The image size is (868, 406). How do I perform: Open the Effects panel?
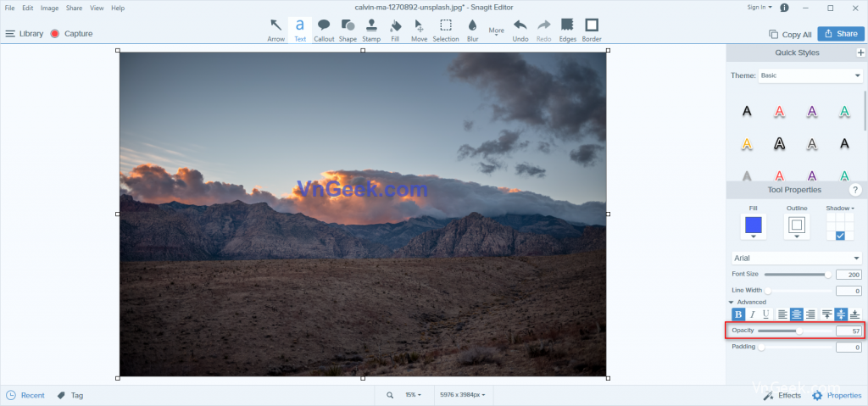782,396
